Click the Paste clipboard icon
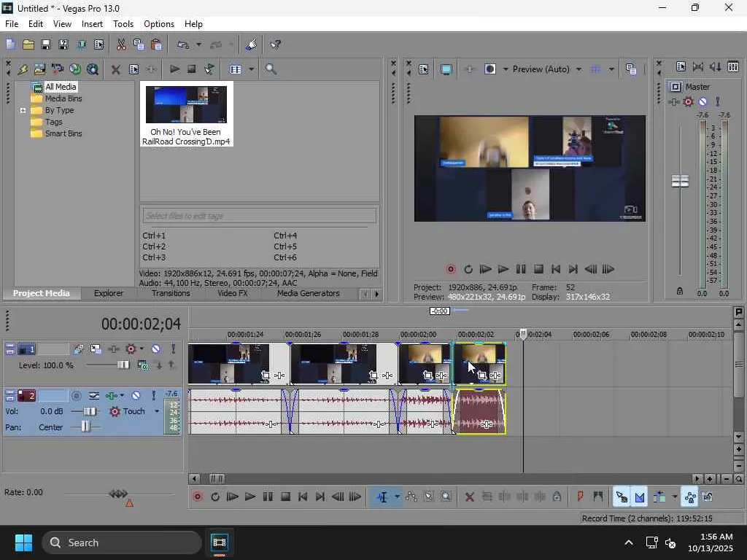Screen dimensions: 747x560 tap(156, 44)
